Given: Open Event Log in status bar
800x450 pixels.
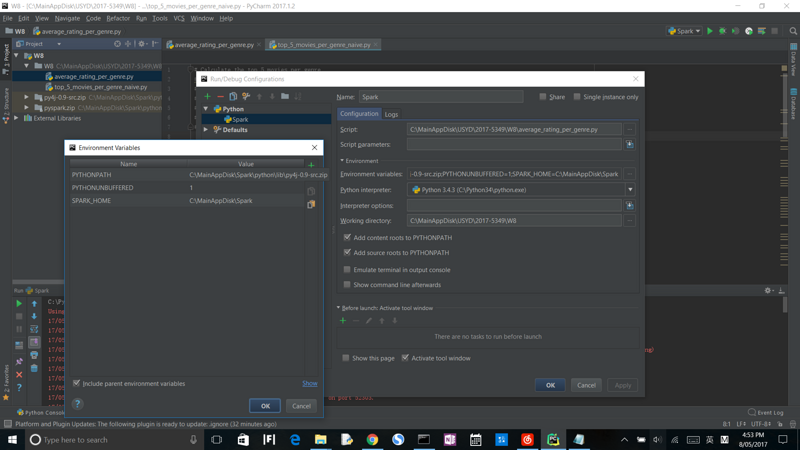Looking at the screenshot, I should coord(766,412).
